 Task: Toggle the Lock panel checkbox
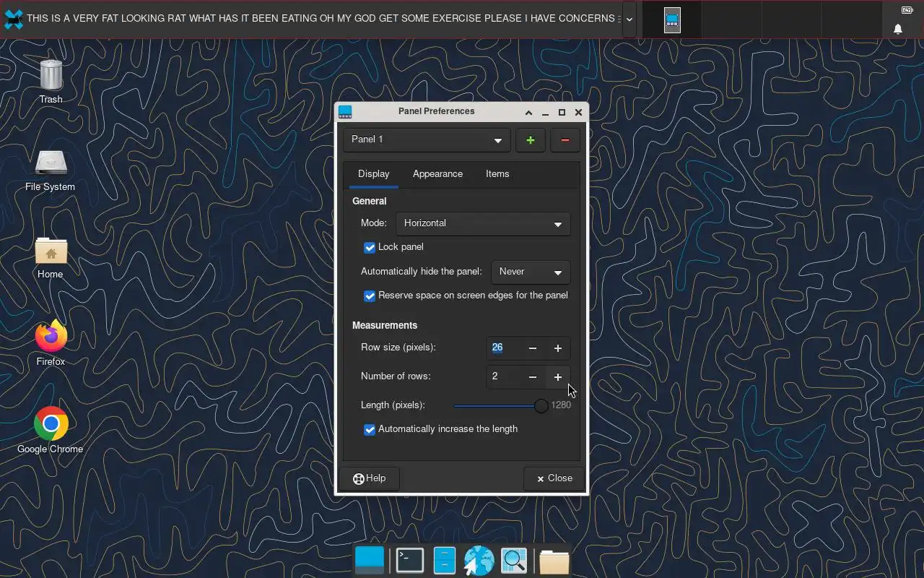(370, 247)
